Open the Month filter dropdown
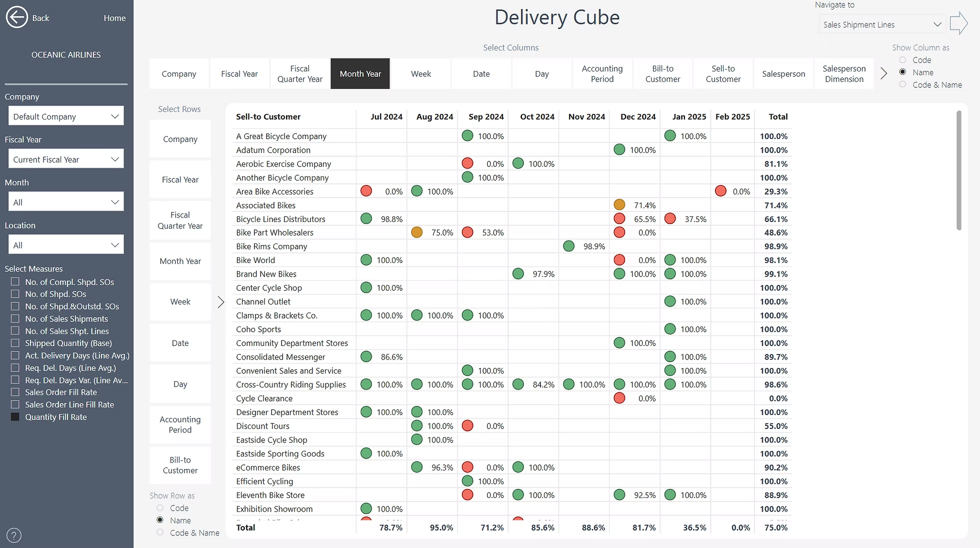Screen dimensions: 980x548 (x=65, y=201)
